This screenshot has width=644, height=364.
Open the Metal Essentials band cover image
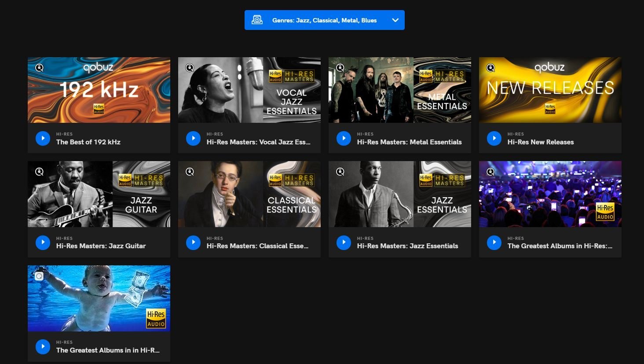pos(400,90)
